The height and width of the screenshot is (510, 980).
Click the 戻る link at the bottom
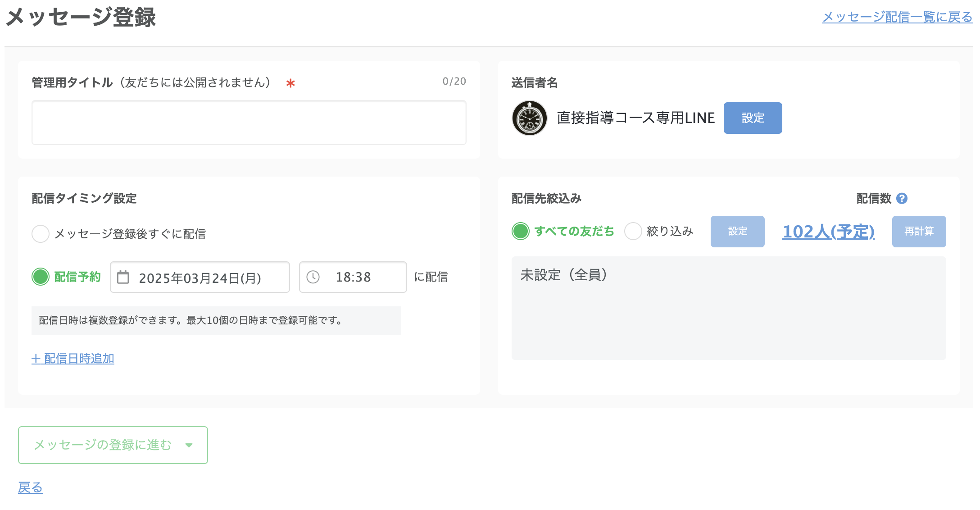(30, 487)
